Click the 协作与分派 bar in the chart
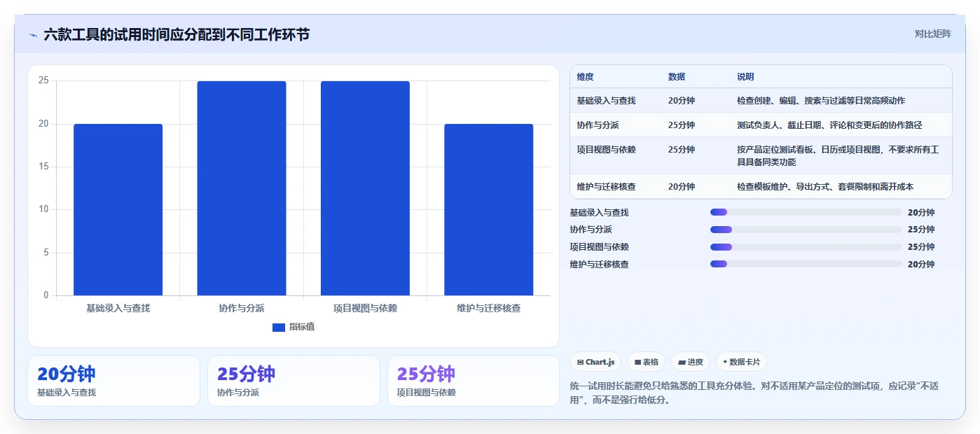The image size is (980, 434). pyautogui.click(x=242, y=188)
